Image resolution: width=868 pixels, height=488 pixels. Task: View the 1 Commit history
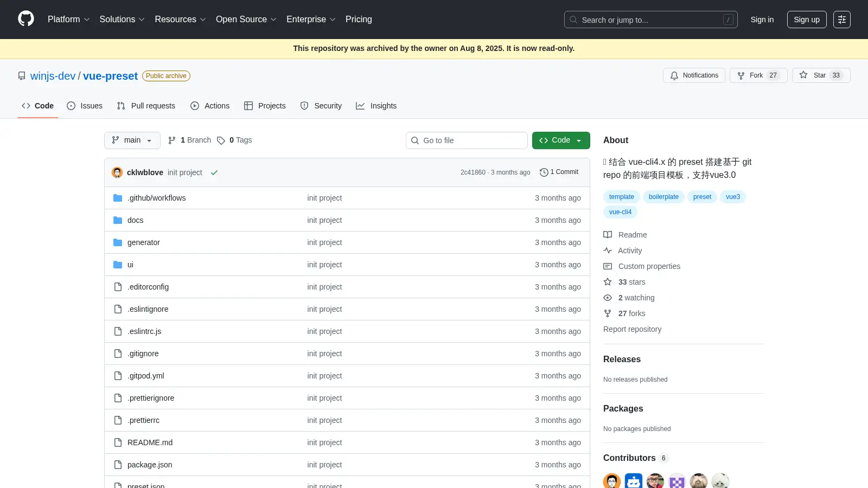pos(559,172)
